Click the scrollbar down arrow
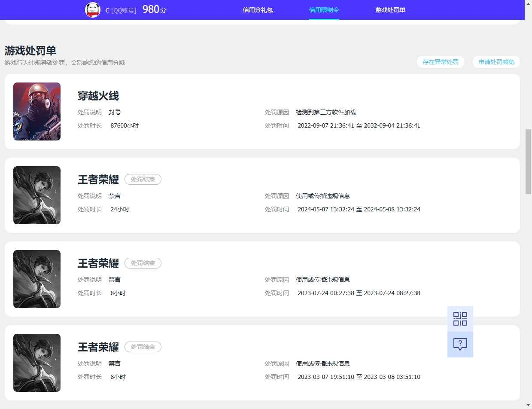Viewport: 532px width, 409px height. (x=529, y=405)
